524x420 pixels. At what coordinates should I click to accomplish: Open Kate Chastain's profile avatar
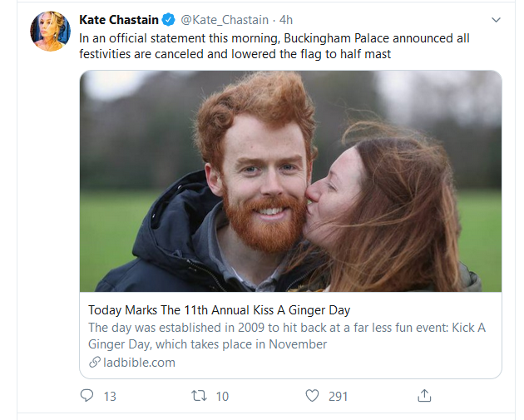pos(51,32)
